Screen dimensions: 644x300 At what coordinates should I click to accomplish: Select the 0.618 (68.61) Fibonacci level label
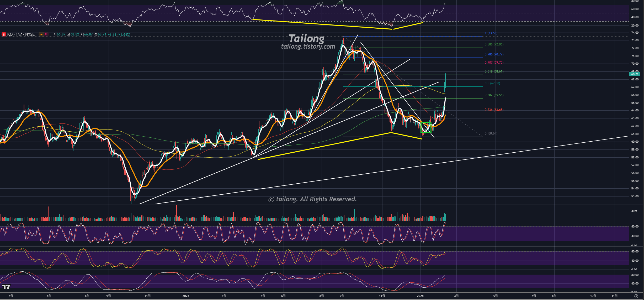pos(494,71)
